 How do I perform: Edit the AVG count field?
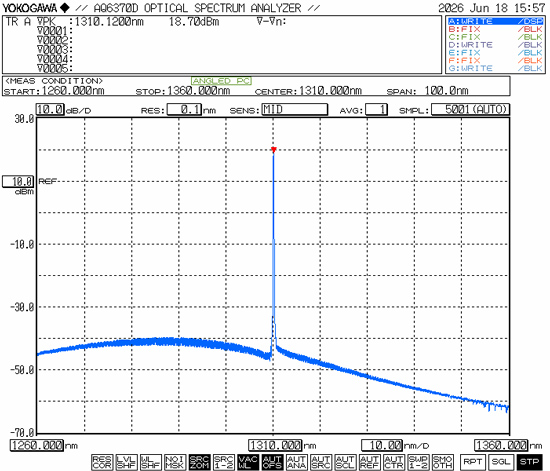coord(376,109)
